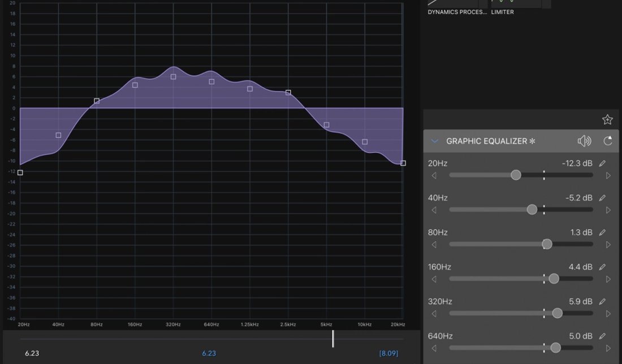Screen dimensions: 622x364
Task: Click pencil icon next to 40Hz value
Action: pyautogui.click(x=602, y=198)
